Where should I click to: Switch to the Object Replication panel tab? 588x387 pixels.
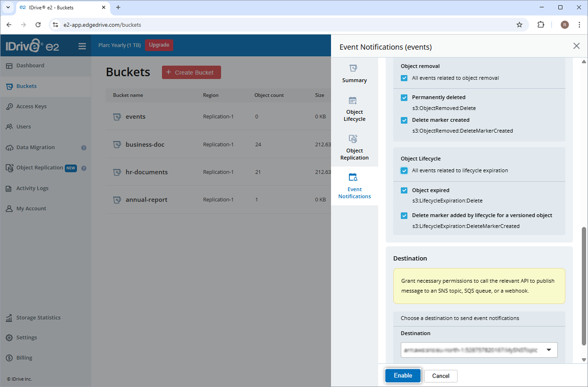(355, 148)
